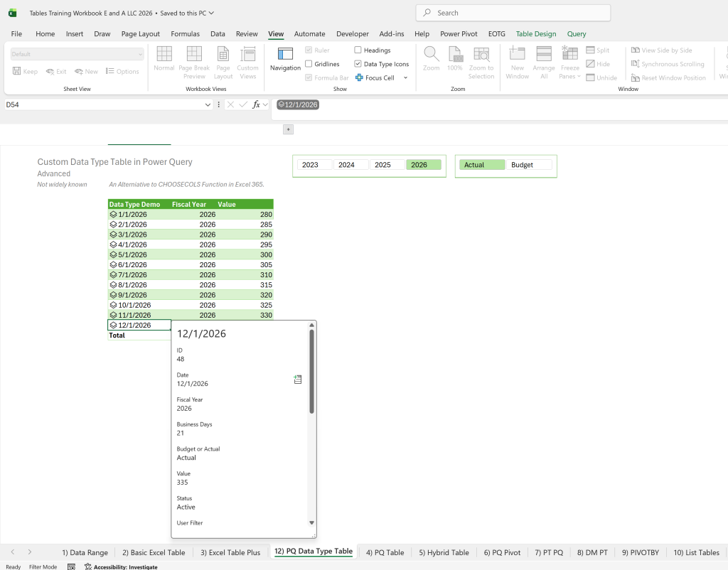Open the Formulas ribbon tab
The height and width of the screenshot is (570, 728).
click(186, 34)
